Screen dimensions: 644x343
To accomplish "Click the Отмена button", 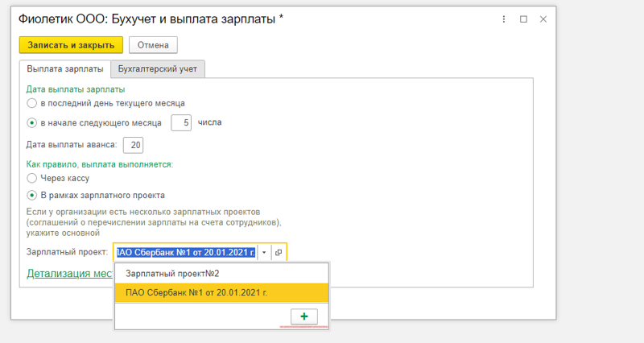I will [x=153, y=45].
